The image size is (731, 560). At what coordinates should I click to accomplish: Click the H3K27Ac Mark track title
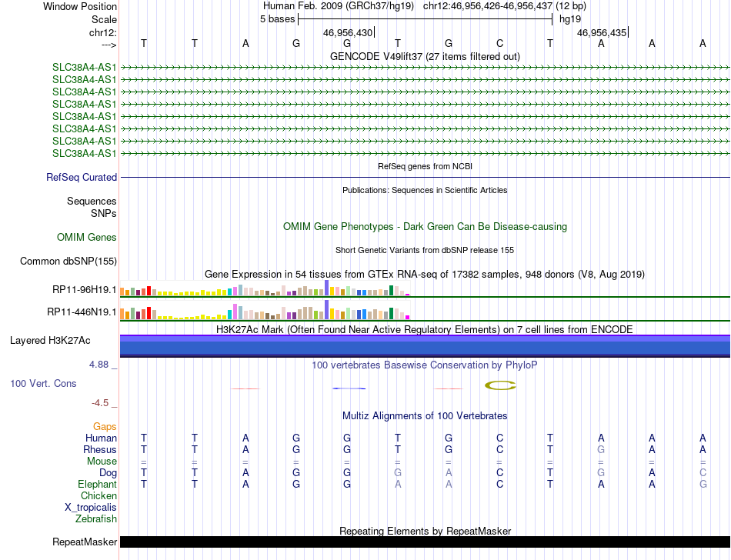pyautogui.click(x=425, y=330)
